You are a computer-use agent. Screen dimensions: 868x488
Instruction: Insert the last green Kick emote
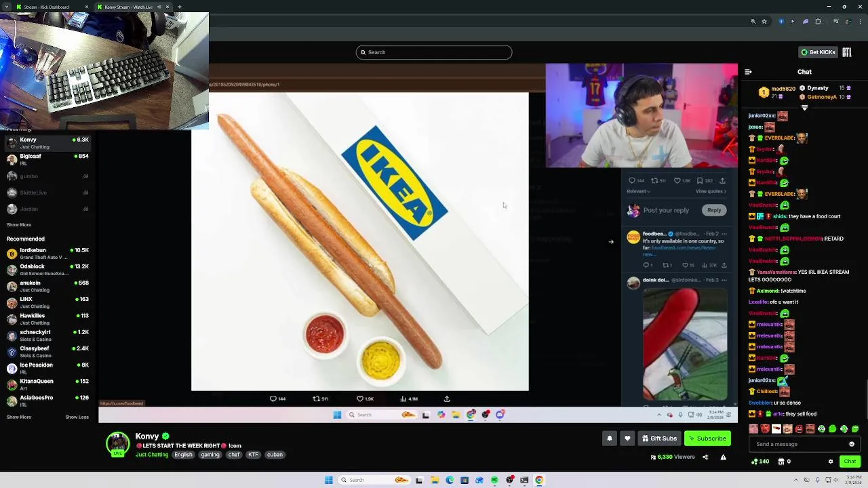(855, 429)
